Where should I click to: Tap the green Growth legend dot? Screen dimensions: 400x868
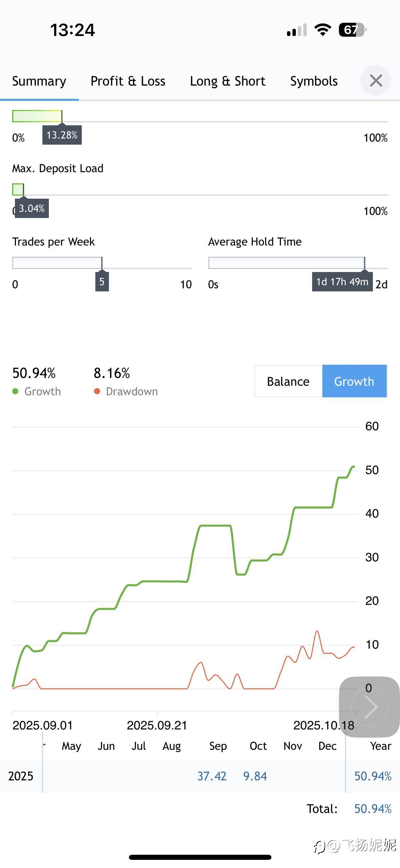pos(15,392)
